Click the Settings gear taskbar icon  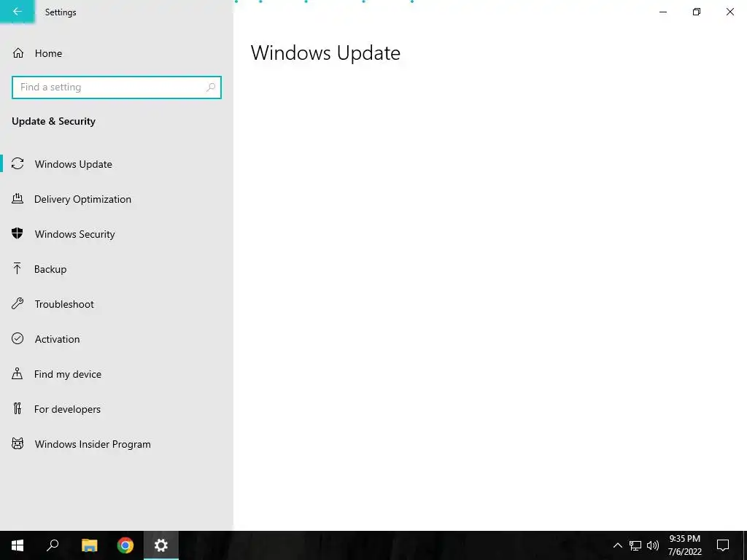161,545
